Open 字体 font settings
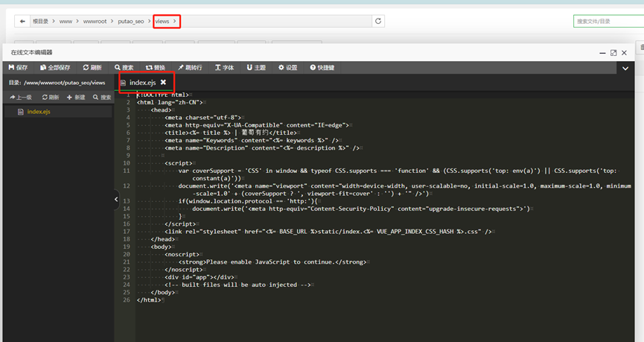Screen dimensions: 644x342 (x=224, y=67)
